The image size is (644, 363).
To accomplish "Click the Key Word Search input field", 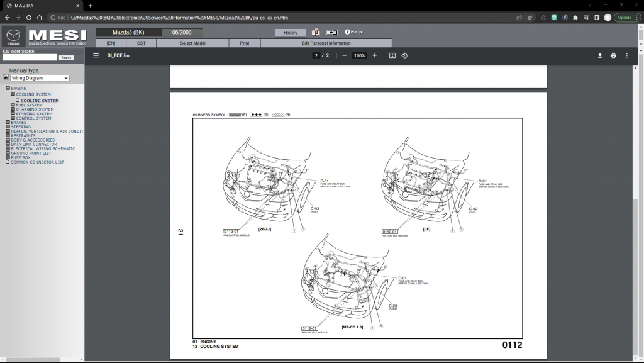I will tap(30, 57).
